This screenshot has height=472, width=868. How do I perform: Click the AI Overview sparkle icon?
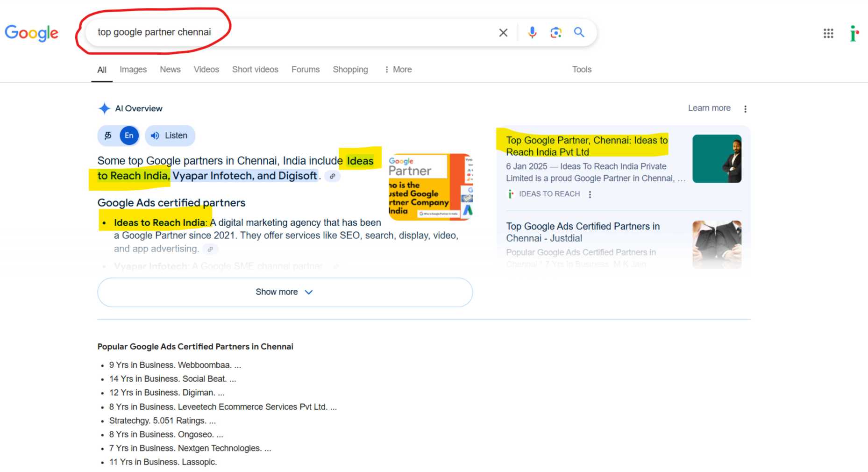tap(104, 108)
